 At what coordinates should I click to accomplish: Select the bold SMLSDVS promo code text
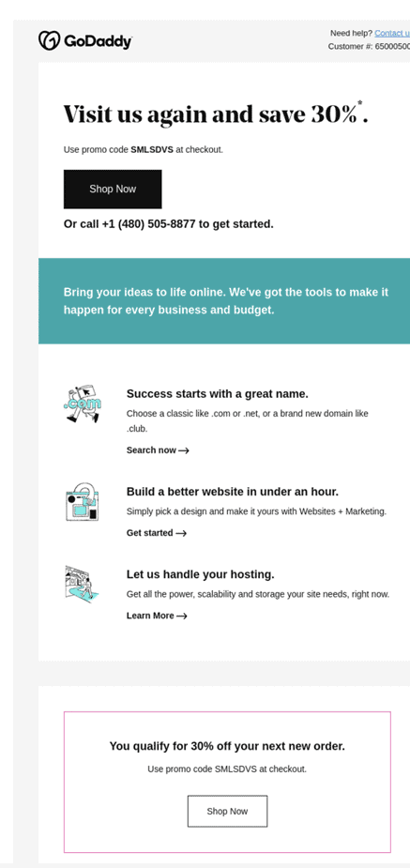tap(152, 149)
